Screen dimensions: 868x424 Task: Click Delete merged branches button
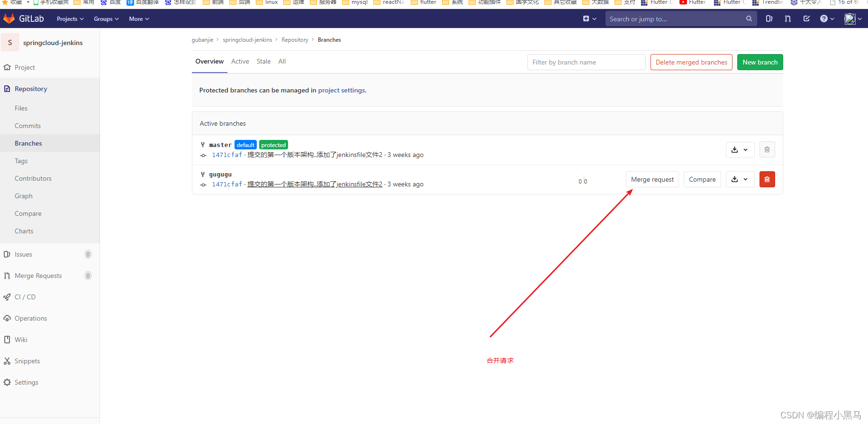[x=691, y=62]
